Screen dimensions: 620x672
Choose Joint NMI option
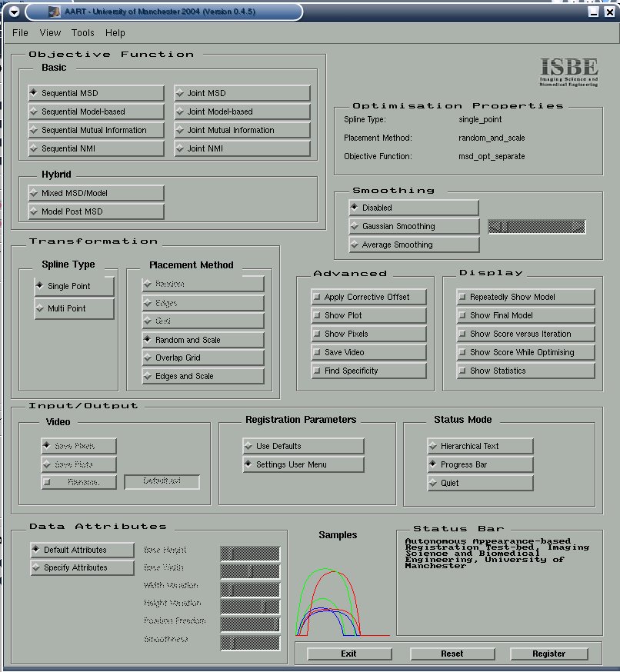(242, 148)
